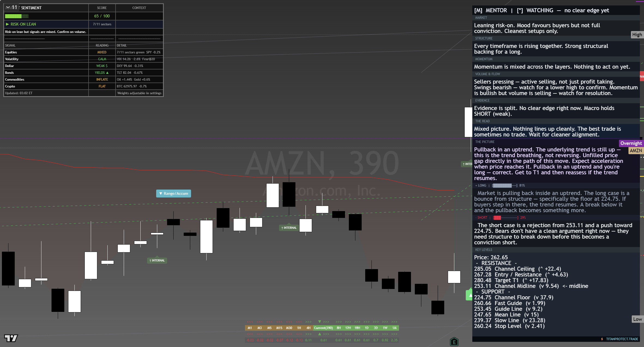Select the M5 timeframe cell
Image resolution: width=644 pixels, height=347 pixels.
click(x=269, y=328)
